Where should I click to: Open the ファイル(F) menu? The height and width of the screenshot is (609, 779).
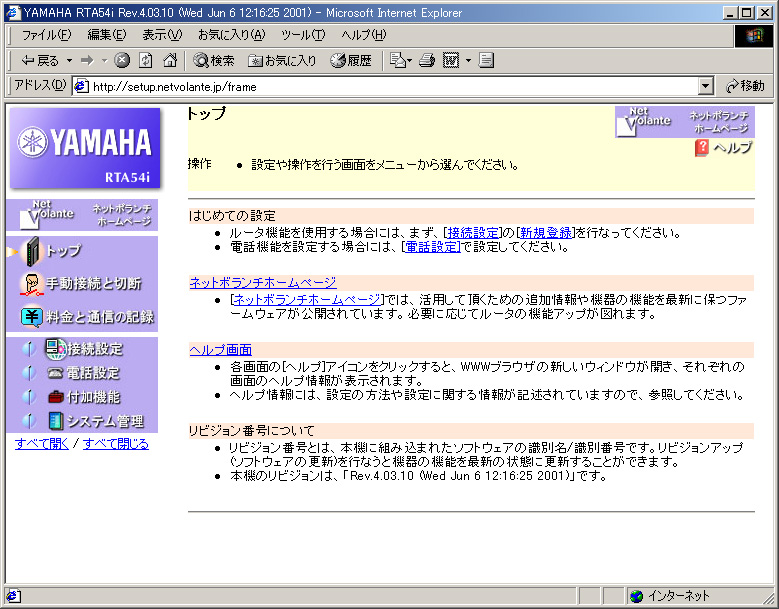pos(46,35)
